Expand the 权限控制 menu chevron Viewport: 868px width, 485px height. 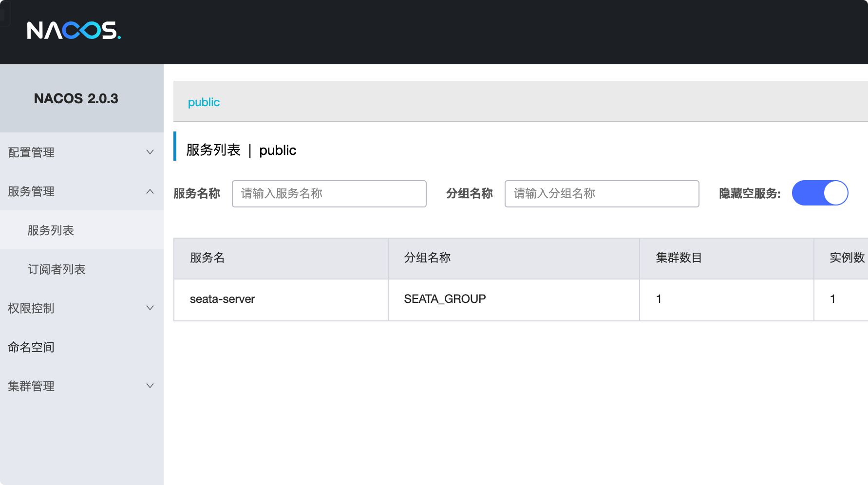click(150, 308)
